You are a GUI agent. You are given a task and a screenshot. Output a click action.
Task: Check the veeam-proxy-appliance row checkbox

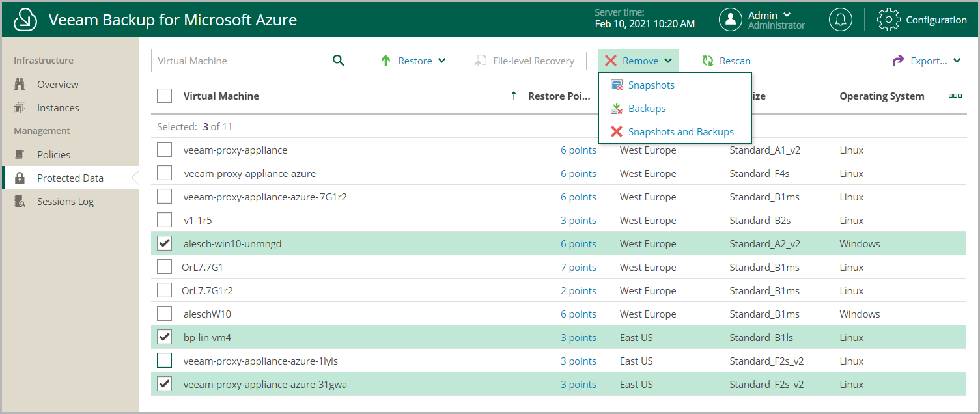coord(165,150)
